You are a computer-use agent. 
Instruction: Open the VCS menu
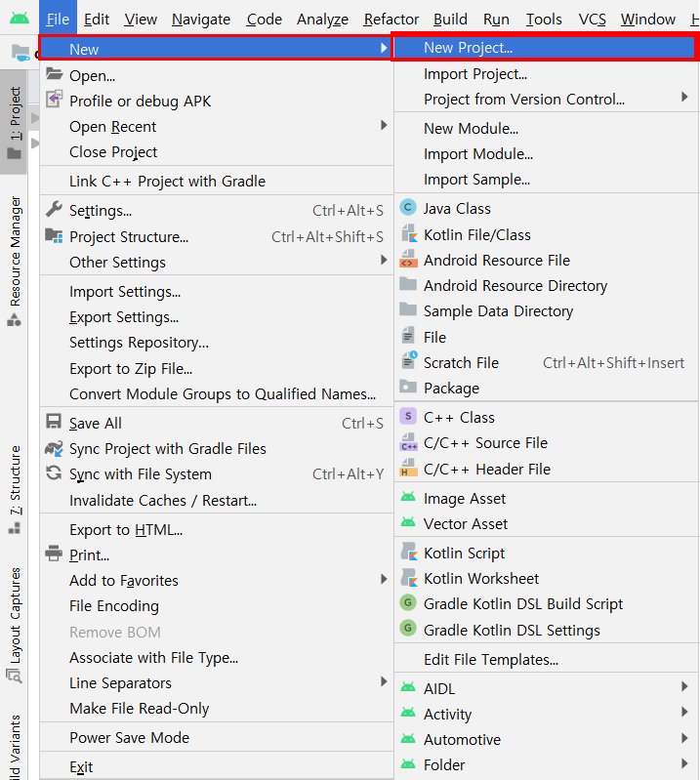point(592,19)
